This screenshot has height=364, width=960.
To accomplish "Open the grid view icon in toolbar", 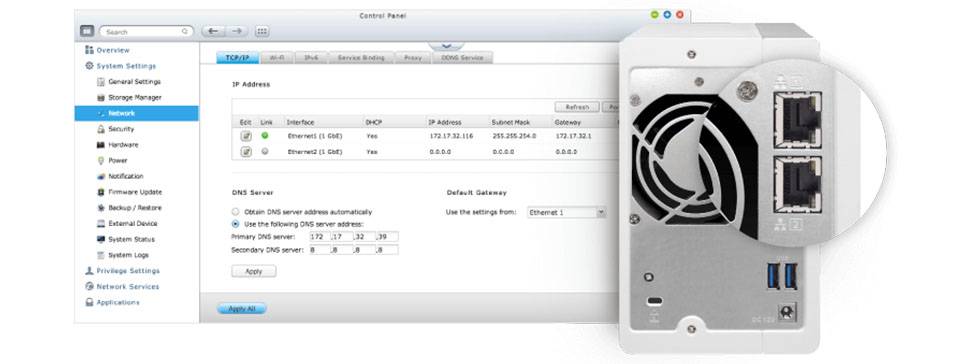I will pos(261,31).
